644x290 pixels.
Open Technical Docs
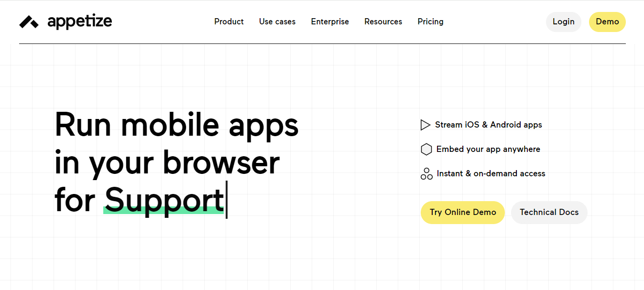point(549,212)
